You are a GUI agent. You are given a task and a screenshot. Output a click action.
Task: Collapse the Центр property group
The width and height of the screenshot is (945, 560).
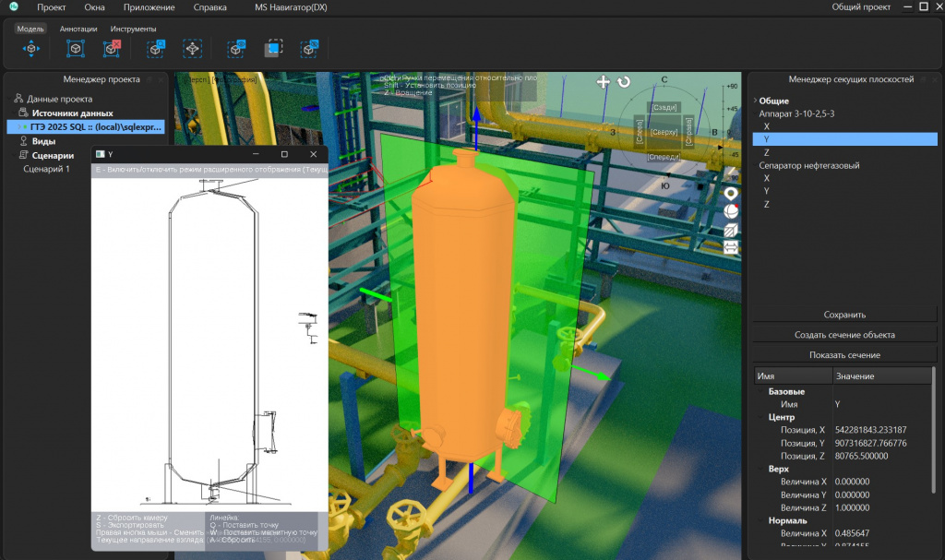(x=760, y=417)
